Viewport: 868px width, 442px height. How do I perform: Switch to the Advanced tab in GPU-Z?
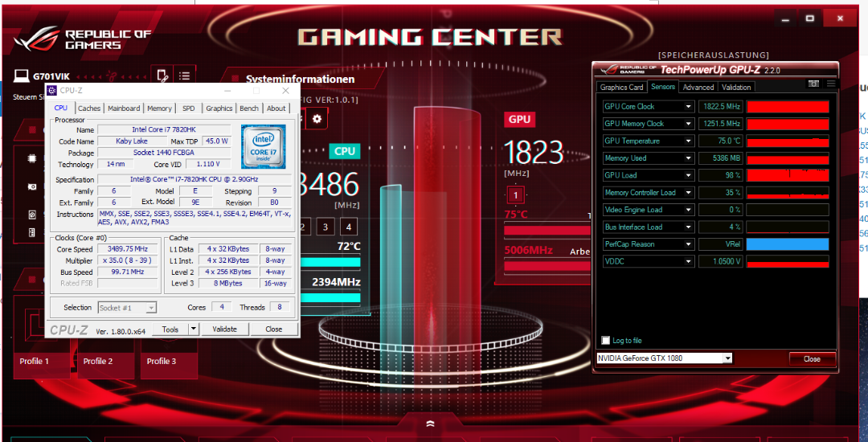click(698, 88)
